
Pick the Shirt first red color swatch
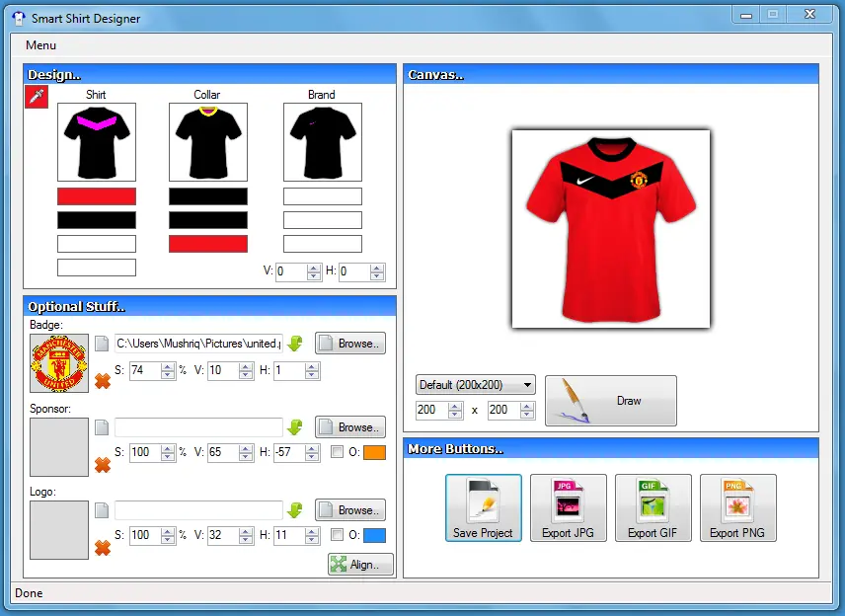(x=97, y=196)
